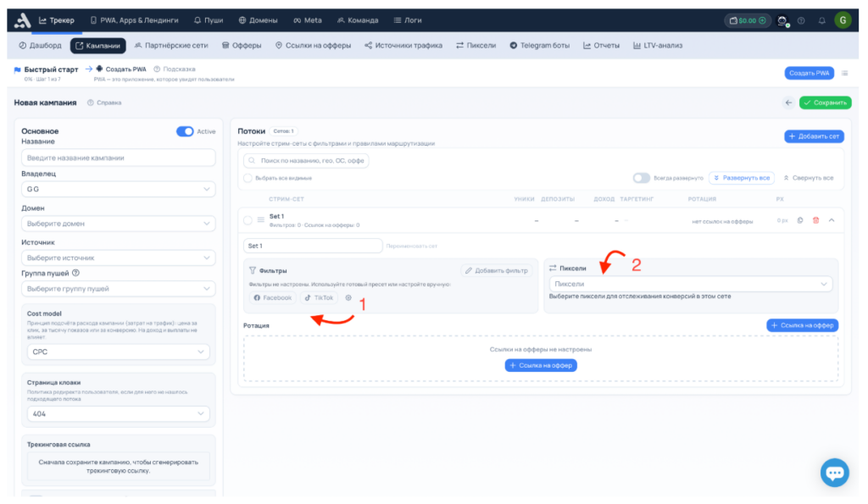Open the help question mark in the top bar

click(x=801, y=20)
